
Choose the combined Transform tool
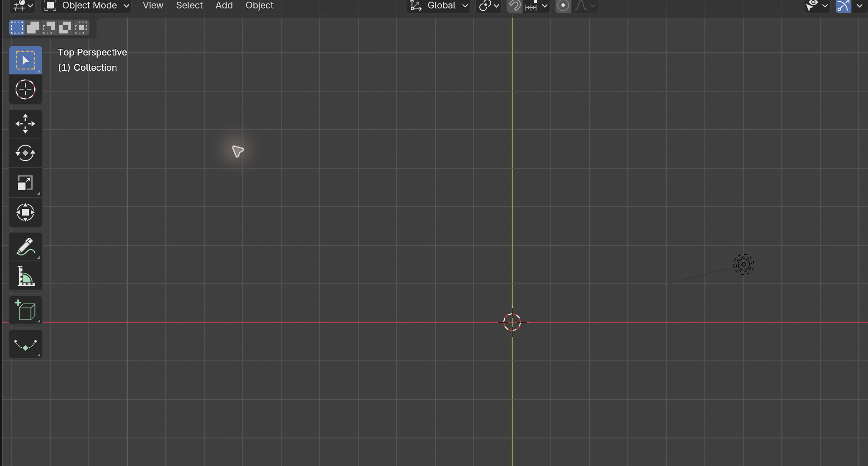coord(25,212)
